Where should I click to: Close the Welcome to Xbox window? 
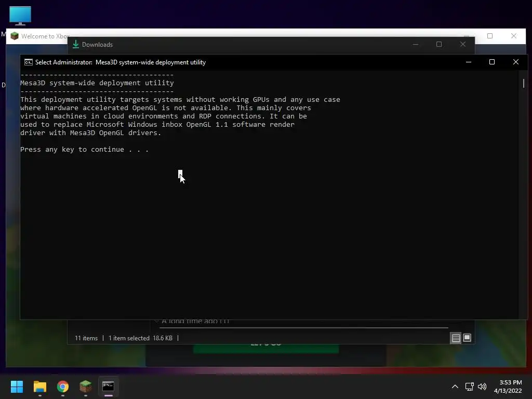pyautogui.click(x=514, y=36)
